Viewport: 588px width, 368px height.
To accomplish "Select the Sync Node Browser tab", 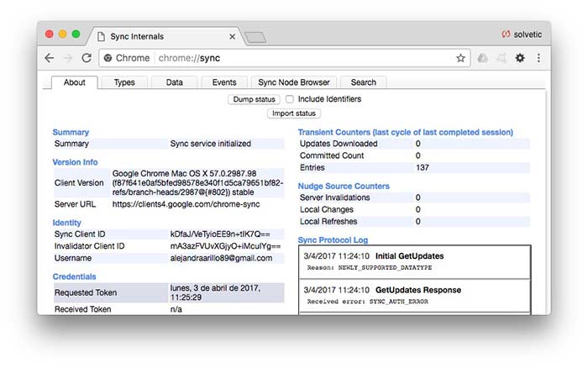I will (294, 82).
